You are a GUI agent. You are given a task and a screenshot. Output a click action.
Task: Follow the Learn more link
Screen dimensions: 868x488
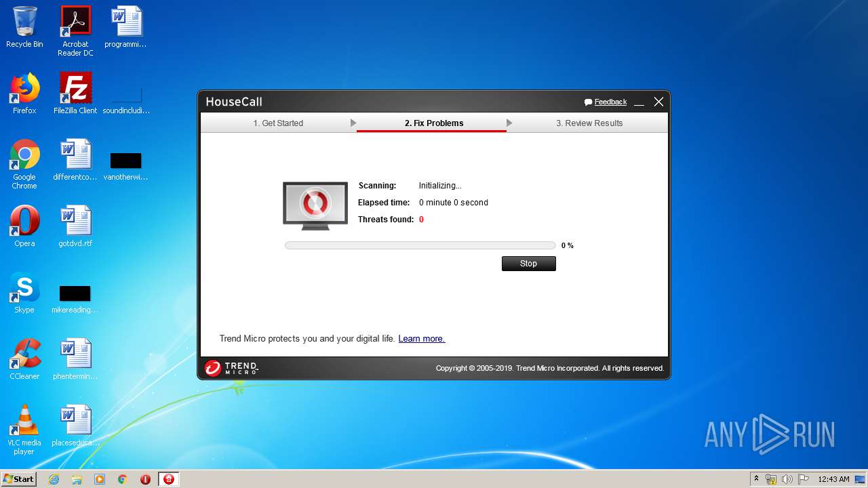coord(422,339)
